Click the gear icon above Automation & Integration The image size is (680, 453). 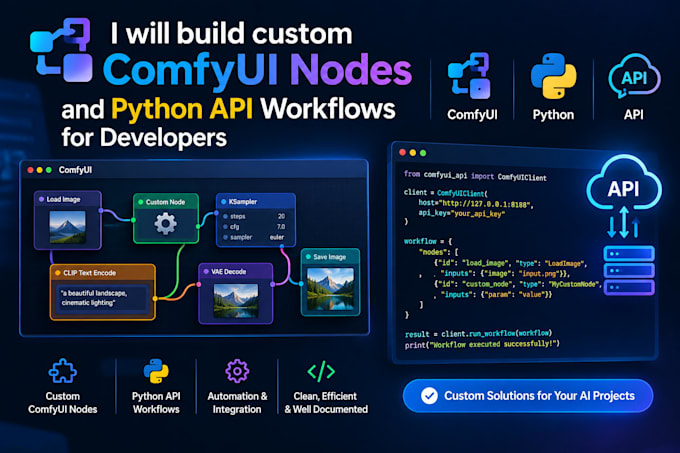pyautogui.click(x=237, y=371)
